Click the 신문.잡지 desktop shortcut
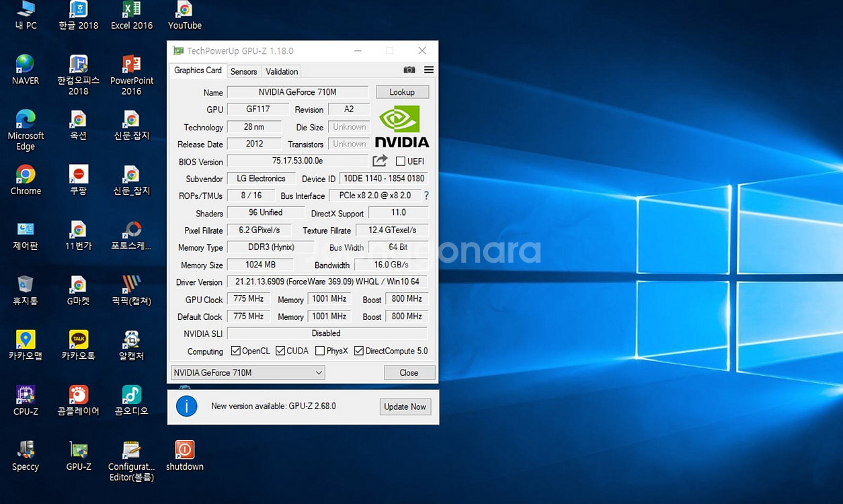This screenshot has width=843, height=504. click(x=132, y=125)
